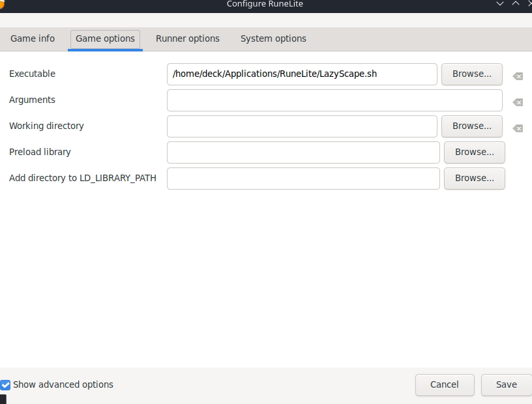Select the Game options tab

[105, 38]
